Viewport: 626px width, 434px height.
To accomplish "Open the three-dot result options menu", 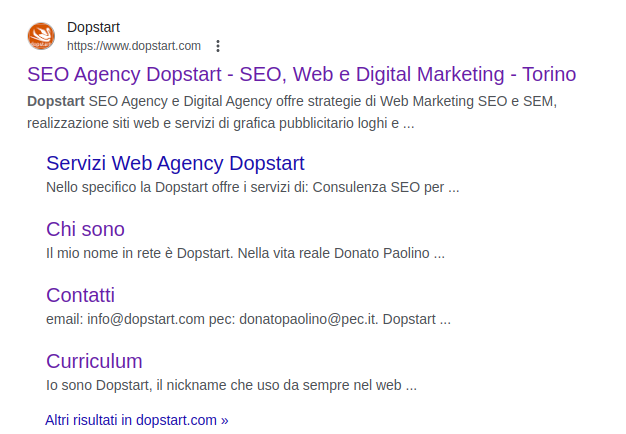I will pyautogui.click(x=218, y=46).
